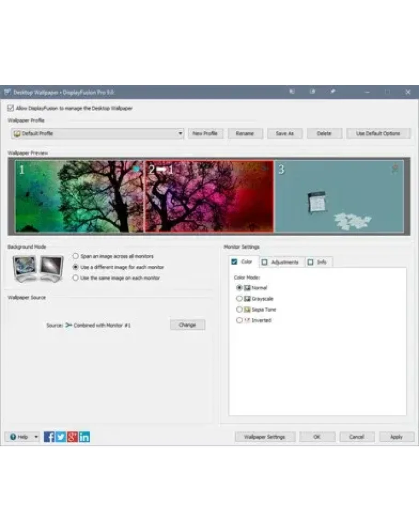
Task: Click the Twitter icon
Action: 61,437
